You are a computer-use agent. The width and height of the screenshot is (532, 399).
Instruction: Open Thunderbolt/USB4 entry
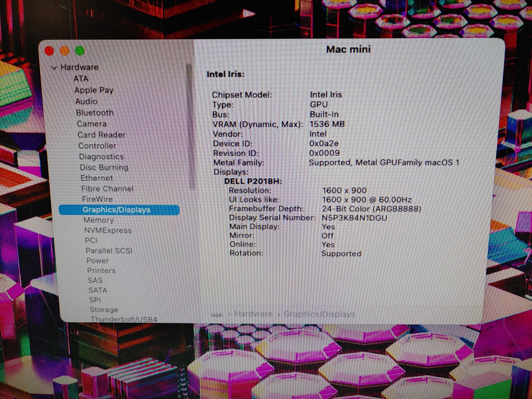point(124,319)
